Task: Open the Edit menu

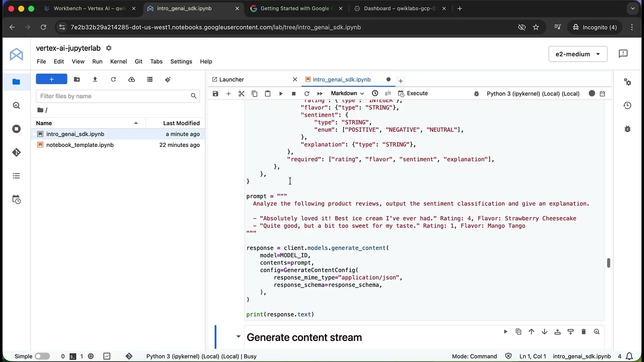Action: (x=59, y=61)
